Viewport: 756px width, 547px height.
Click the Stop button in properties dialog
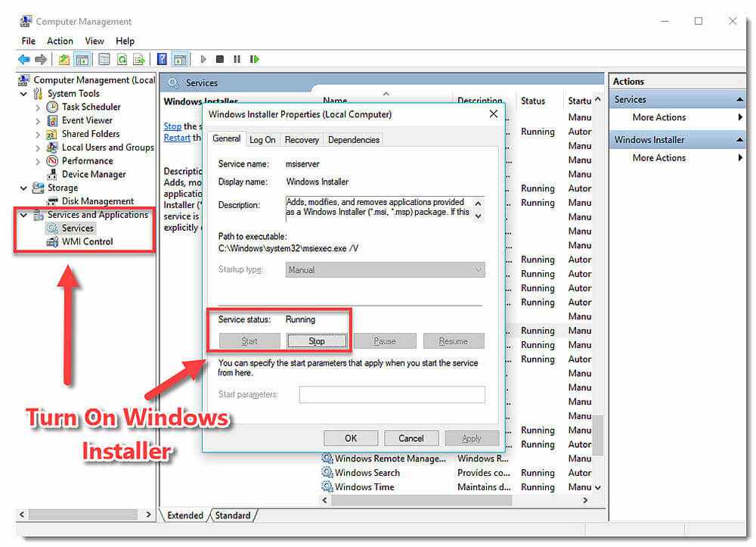click(x=317, y=341)
